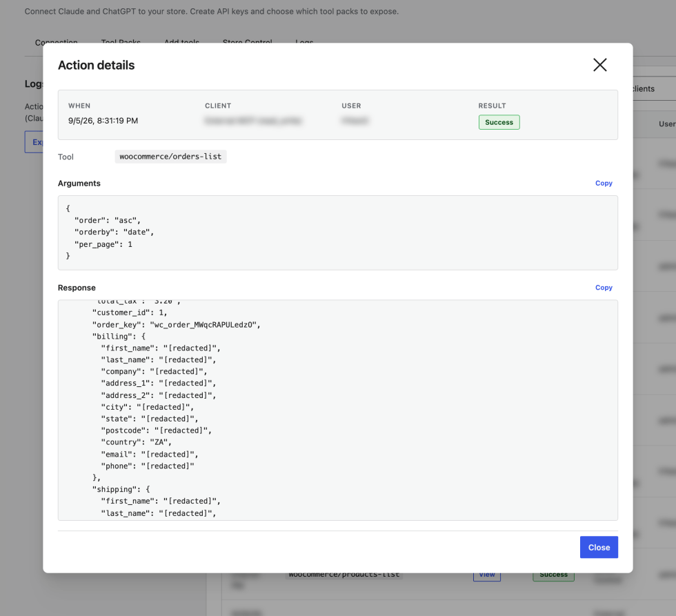
Task: Switch to the Add tools tab
Action: pyautogui.click(x=181, y=42)
